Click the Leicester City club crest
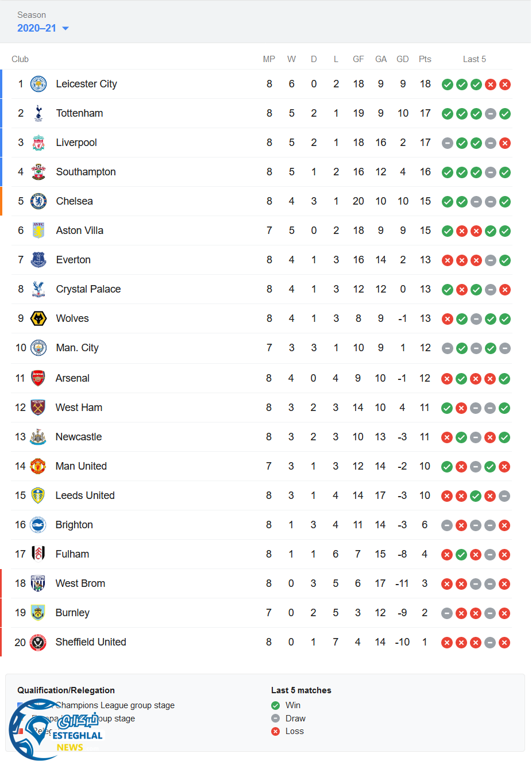The width and height of the screenshot is (532, 776). (38, 84)
